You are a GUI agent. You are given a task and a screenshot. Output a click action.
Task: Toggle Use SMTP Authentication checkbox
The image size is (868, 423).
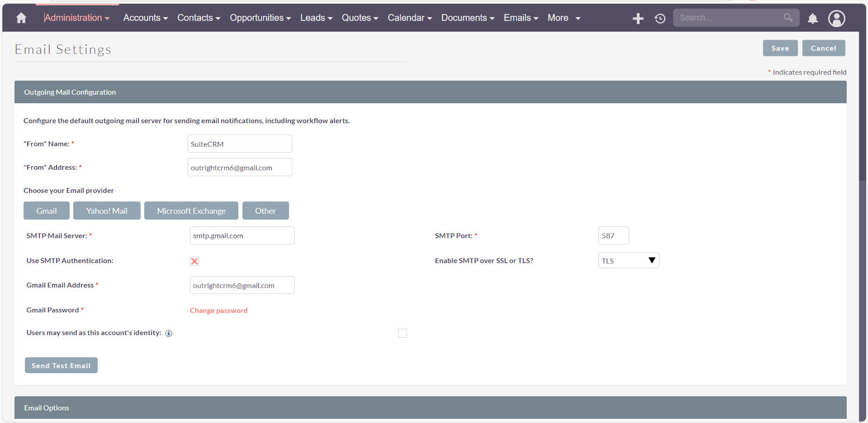[x=195, y=261]
